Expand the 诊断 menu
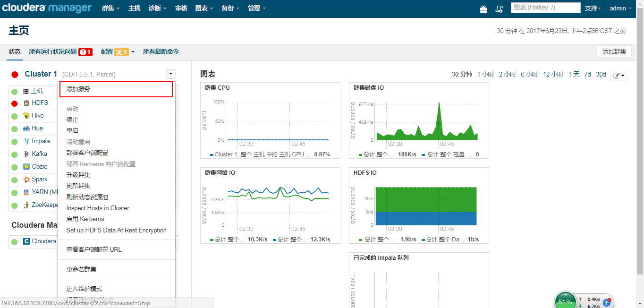 pyautogui.click(x=158, y=9)
